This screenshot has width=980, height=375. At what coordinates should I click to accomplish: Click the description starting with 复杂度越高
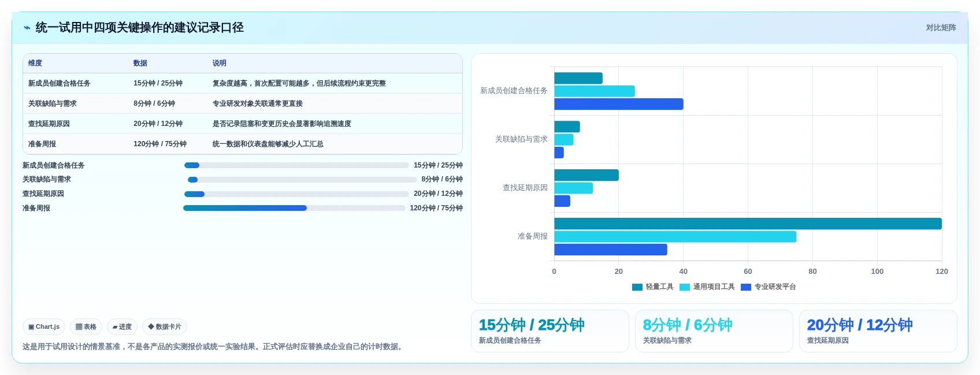(x=299, y=83)
